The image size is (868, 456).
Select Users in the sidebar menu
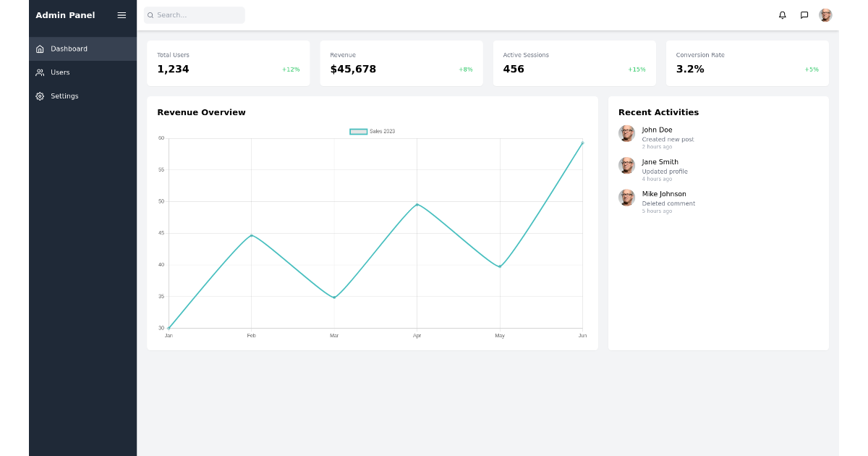pyautogui.click(x=61, y=72)
